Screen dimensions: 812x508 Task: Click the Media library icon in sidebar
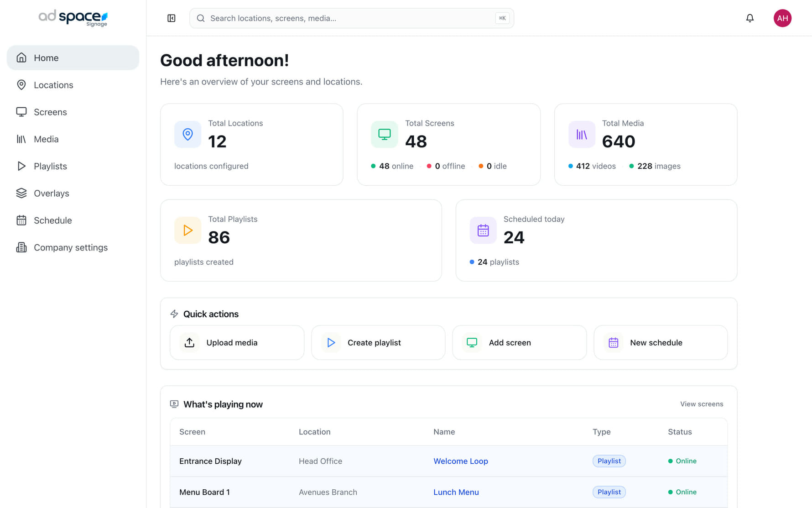point(21,139)
